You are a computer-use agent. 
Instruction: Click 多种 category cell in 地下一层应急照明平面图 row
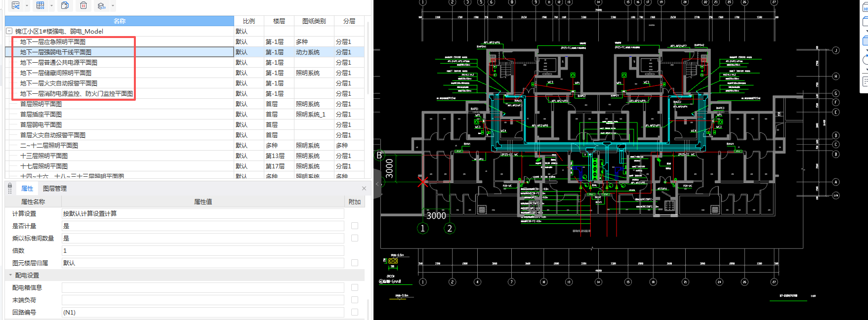[x=314, y=42]
